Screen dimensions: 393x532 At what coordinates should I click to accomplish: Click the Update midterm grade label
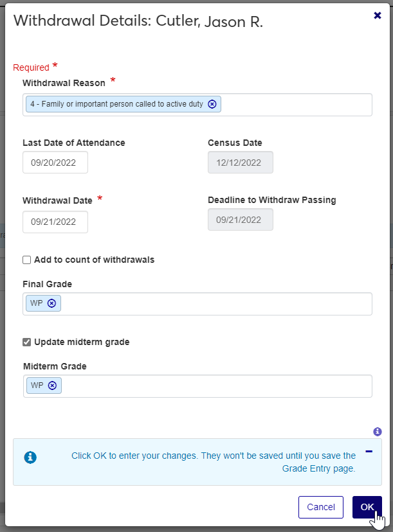pyautogui.click(x=82, y=342)
